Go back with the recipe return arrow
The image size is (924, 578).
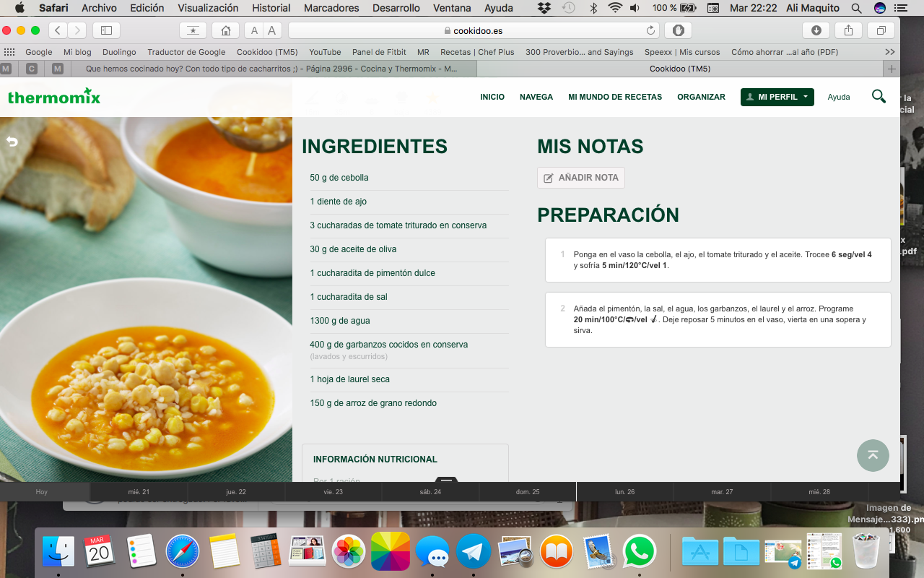12,142
